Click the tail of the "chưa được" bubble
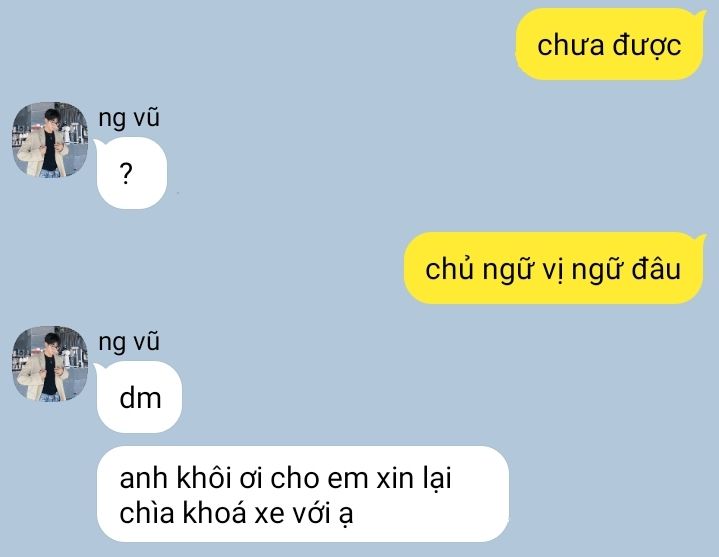The width and height of the screenshot is (719, 557). click(x=701, y=15)
